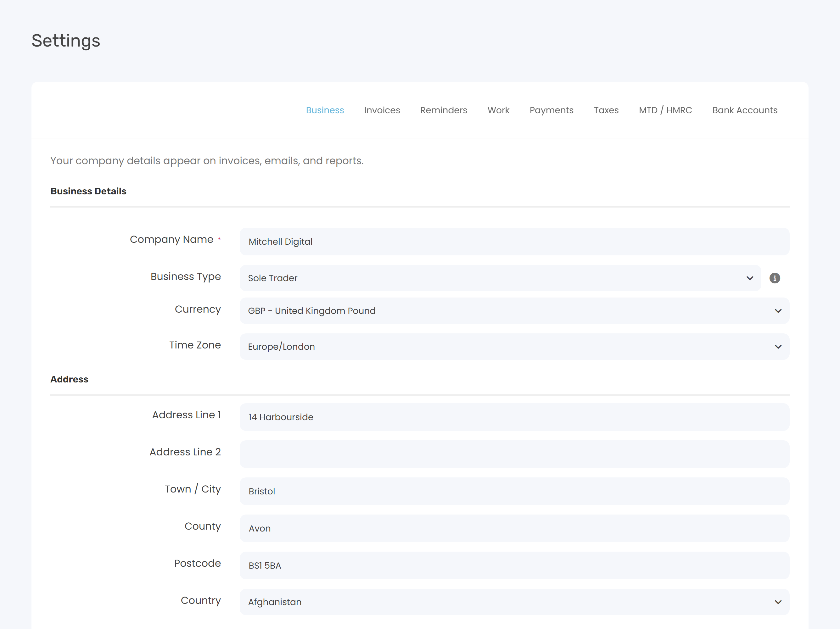Click the Business Type label
The image size is (840, 629).
186,277
